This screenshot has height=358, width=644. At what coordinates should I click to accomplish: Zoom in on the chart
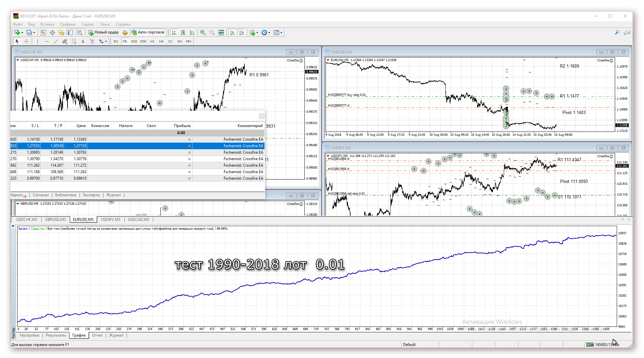coord(203,32)
